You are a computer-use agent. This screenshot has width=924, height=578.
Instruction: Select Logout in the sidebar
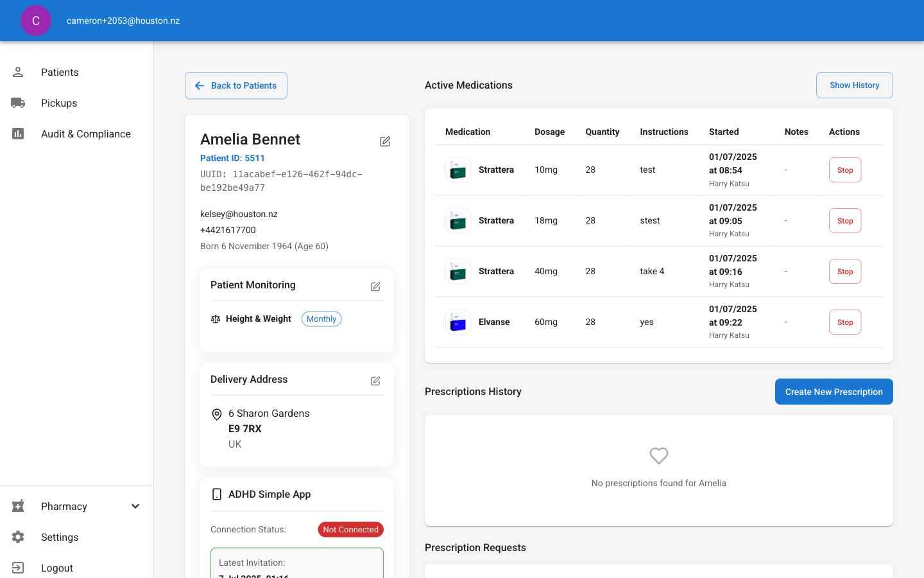point(76,568)
